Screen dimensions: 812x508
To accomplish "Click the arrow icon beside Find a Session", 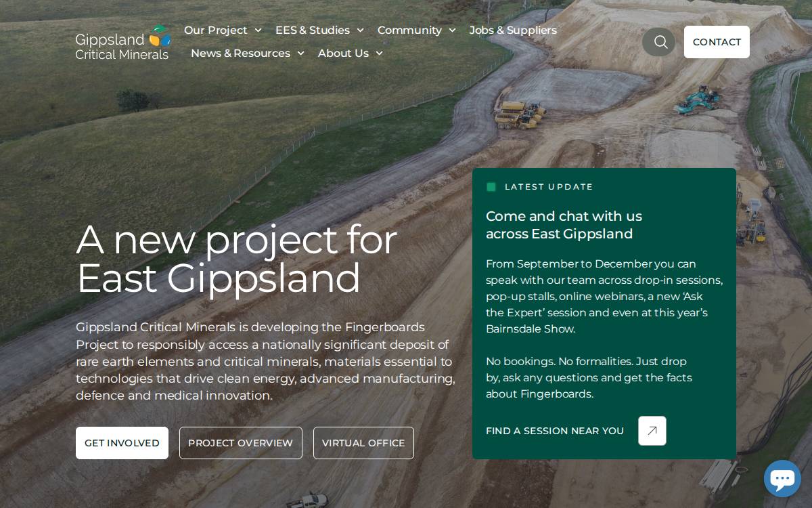I will coord(652,431).
